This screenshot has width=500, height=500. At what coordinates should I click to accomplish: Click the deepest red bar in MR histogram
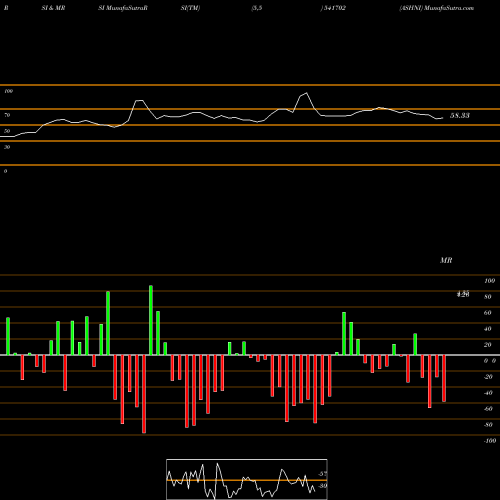[x=144, y=394]
